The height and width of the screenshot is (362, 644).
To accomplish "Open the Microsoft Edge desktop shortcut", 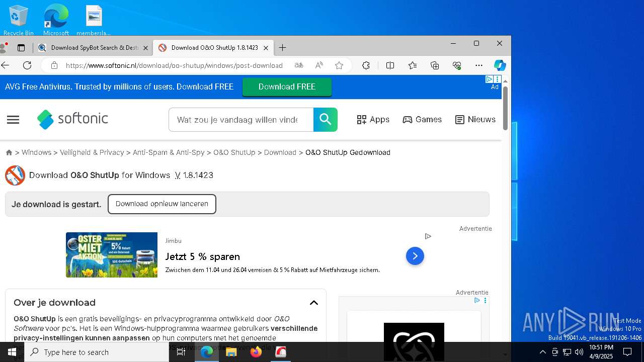I will [x=56, y=20].
